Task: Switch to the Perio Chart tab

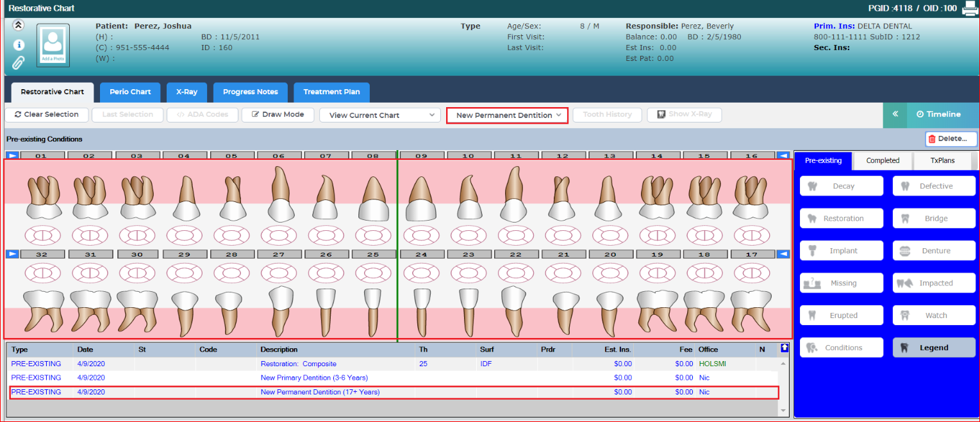Action: 129,92
